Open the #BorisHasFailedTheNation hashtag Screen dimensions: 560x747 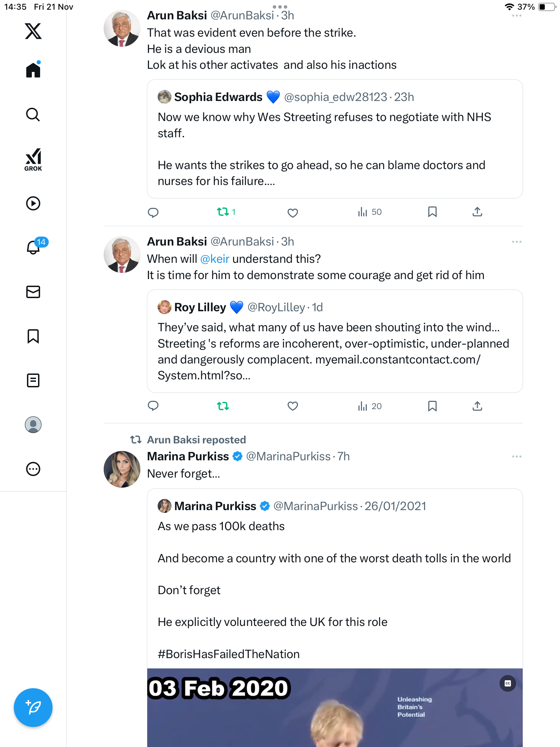point(228,654)
